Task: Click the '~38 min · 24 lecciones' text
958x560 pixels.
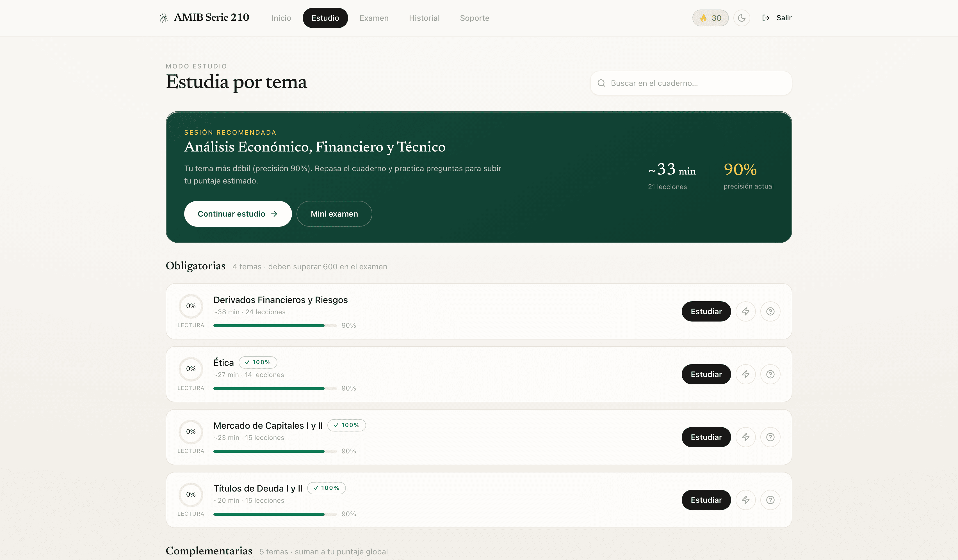Action: click(249, 312)
